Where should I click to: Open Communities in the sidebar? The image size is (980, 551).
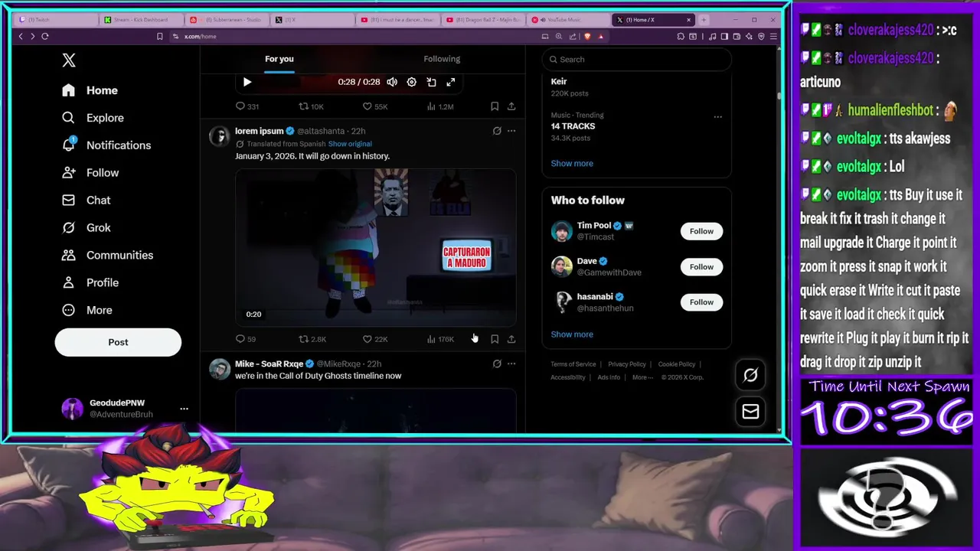[107, 256]
